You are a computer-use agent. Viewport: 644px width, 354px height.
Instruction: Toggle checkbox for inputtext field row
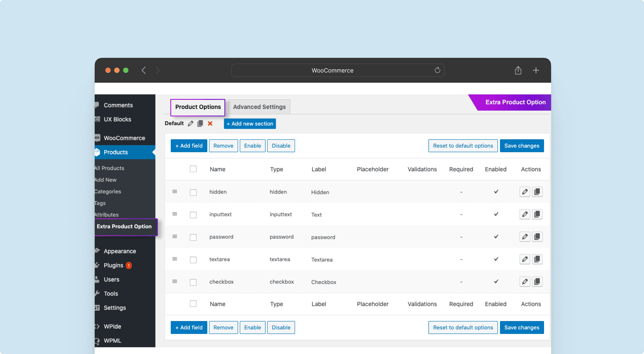[193, 215]
